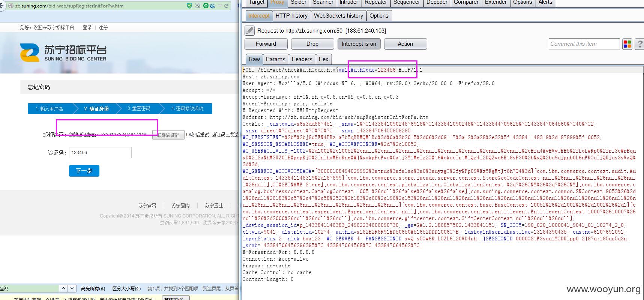Open Burp Alerts tab
Image resolution: width=644 pixels, height=300 pixels.
click(x=545, y=3)
